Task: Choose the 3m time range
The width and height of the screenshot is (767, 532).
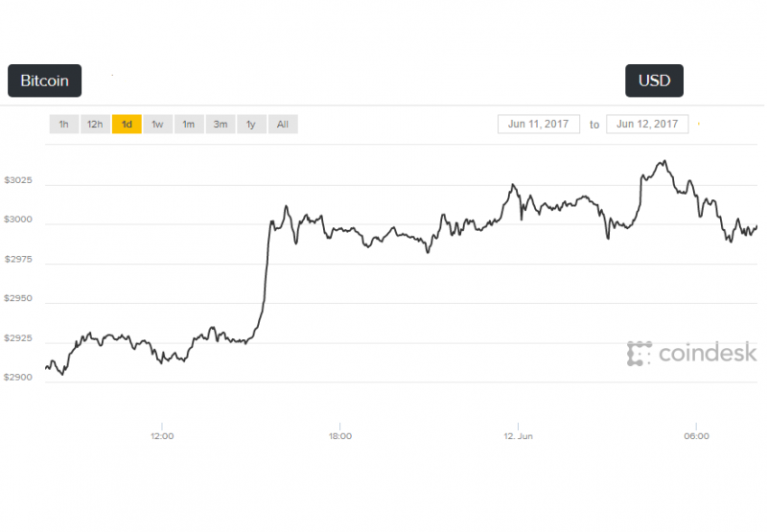Action: [x=221, y=125]
